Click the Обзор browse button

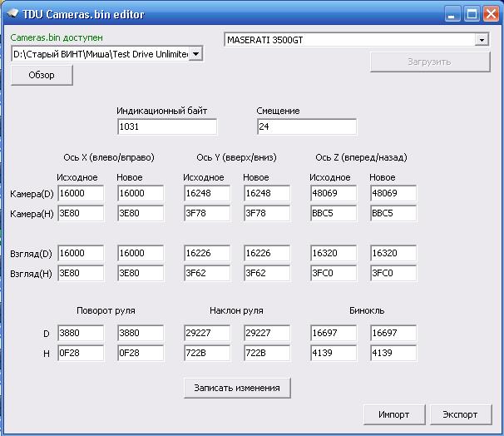42,76
